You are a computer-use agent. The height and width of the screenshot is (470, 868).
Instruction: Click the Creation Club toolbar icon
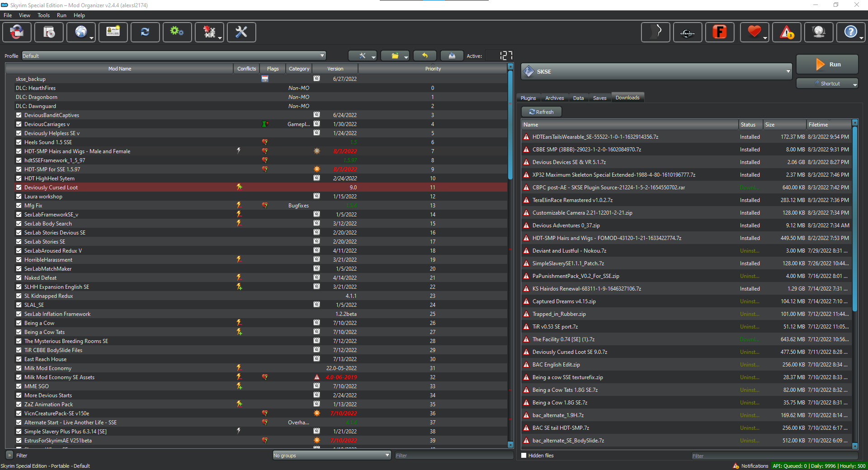click(x=688, y=33)
